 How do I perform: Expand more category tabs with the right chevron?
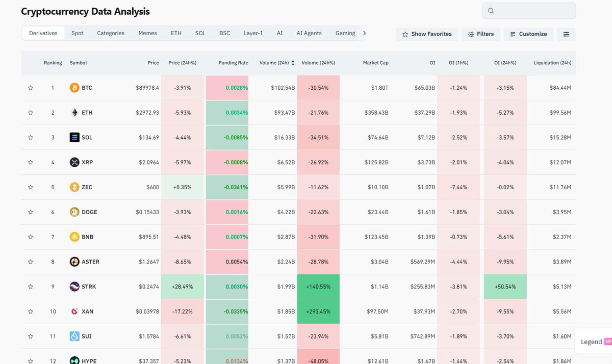coord(364,32)
